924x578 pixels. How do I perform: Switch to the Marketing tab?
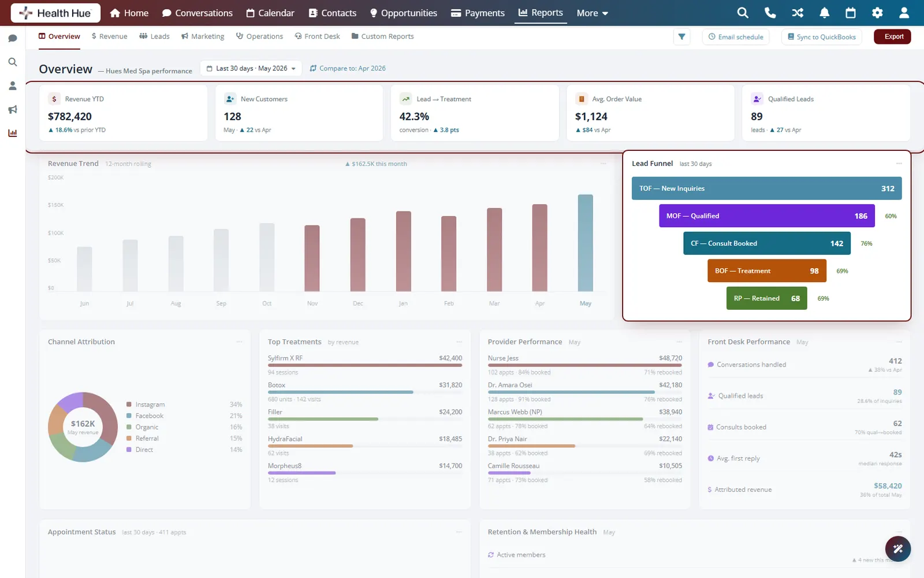pyautogui.click(x=203, y=36)
